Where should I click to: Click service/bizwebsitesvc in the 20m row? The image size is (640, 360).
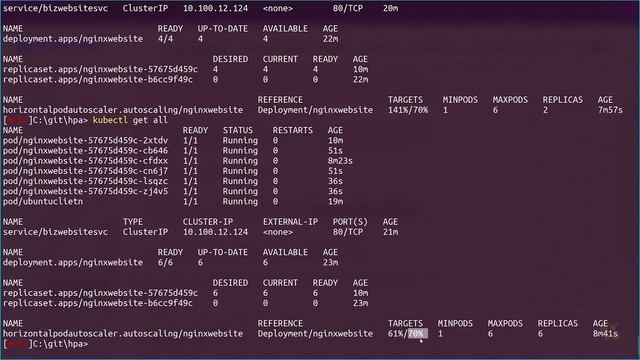coord(56,8)
